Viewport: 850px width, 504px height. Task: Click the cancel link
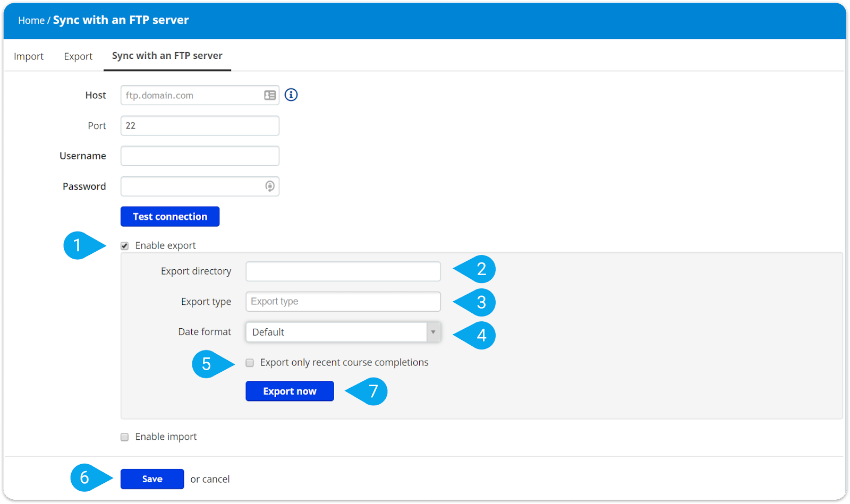coord(216,479)
